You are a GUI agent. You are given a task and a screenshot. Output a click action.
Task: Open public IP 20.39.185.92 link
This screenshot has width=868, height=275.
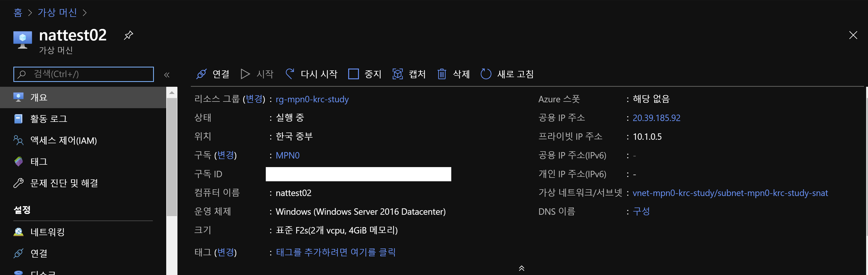click(x=656, y=118)
